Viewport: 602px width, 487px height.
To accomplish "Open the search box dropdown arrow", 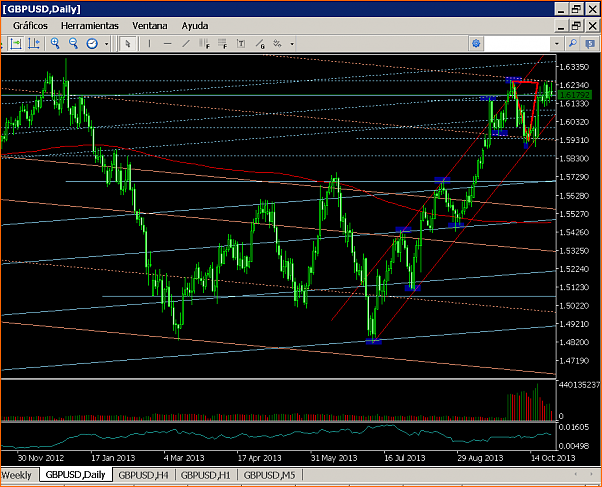I will [557, 44].
